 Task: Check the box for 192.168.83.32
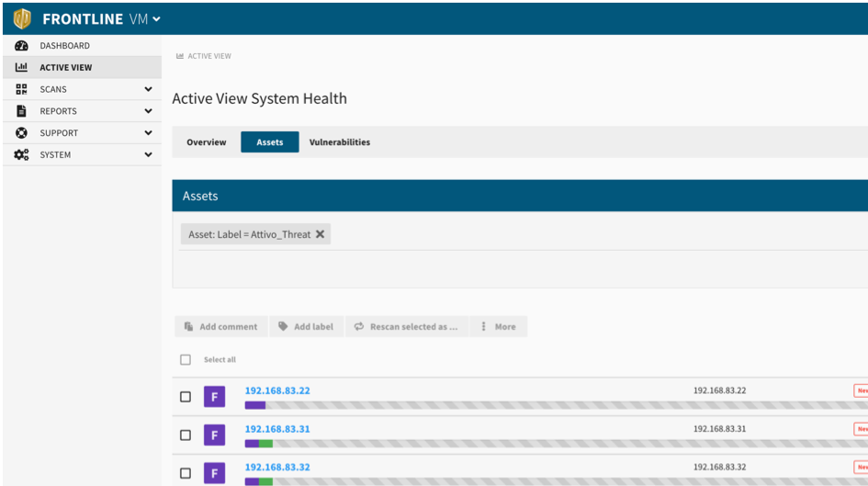186,473
